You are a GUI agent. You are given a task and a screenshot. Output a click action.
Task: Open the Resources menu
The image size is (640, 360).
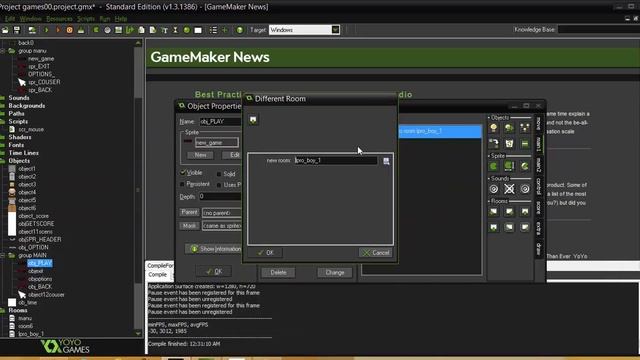click(x=59, y=19)
